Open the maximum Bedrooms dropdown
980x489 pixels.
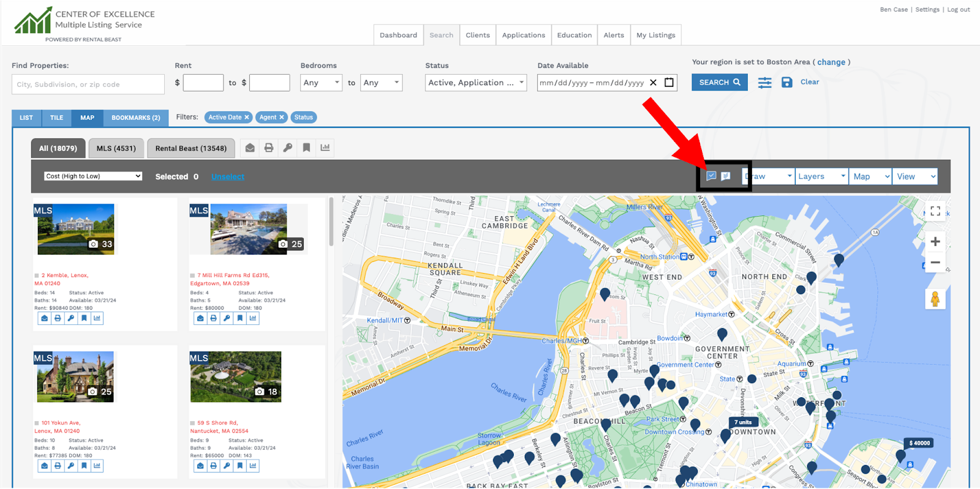(381, 83)
